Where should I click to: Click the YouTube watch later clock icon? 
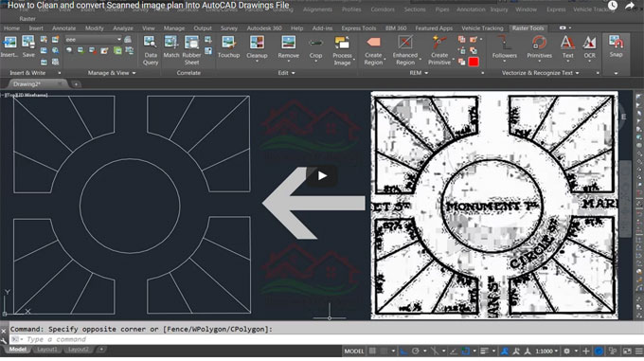coord(613,6)
